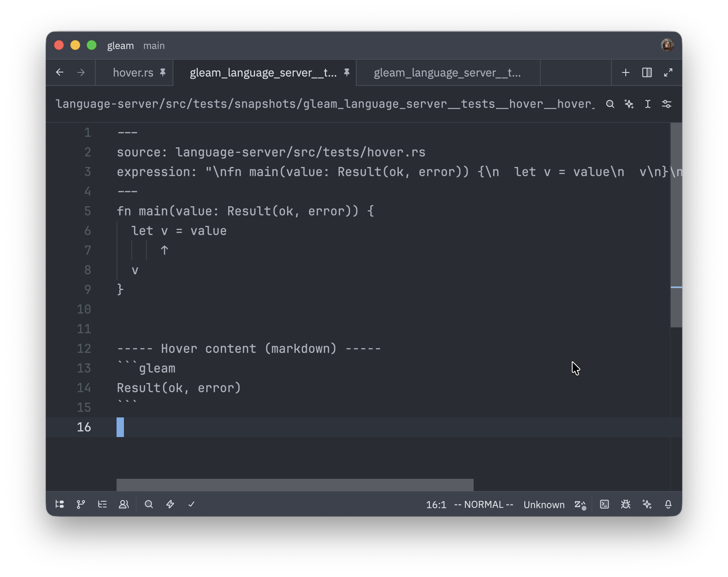Open the terminal panel icon

coord(604,504)
